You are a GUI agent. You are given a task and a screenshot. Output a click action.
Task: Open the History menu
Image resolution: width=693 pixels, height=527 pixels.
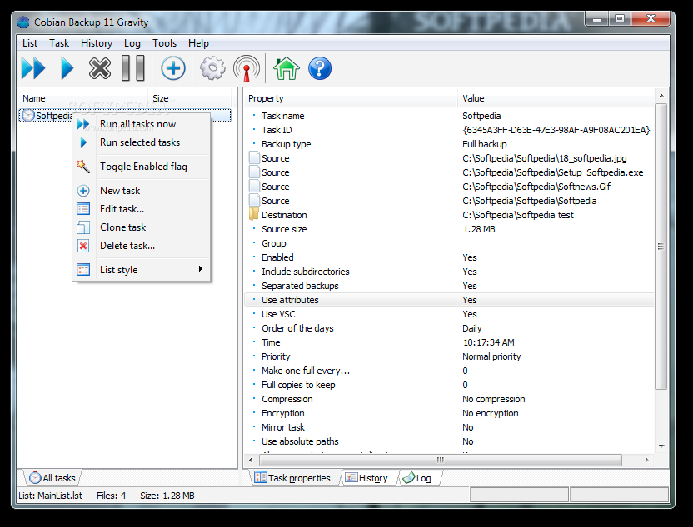point(96,43)
